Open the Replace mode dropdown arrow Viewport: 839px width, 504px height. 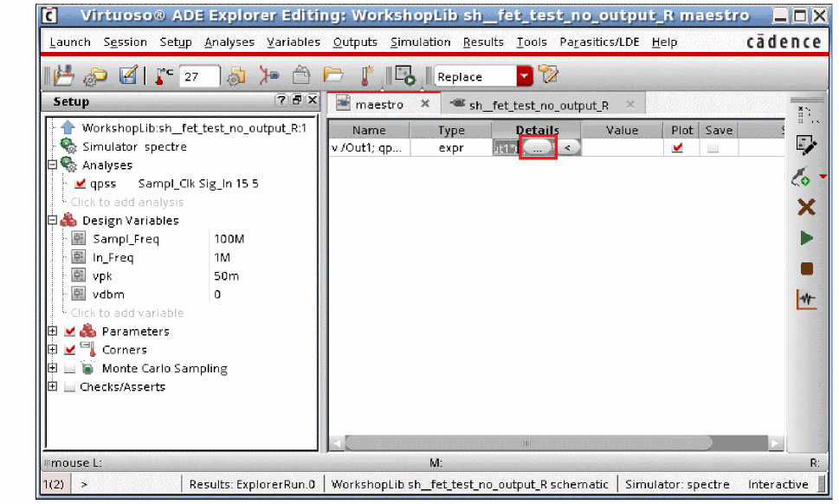click(x=525, y=76)
